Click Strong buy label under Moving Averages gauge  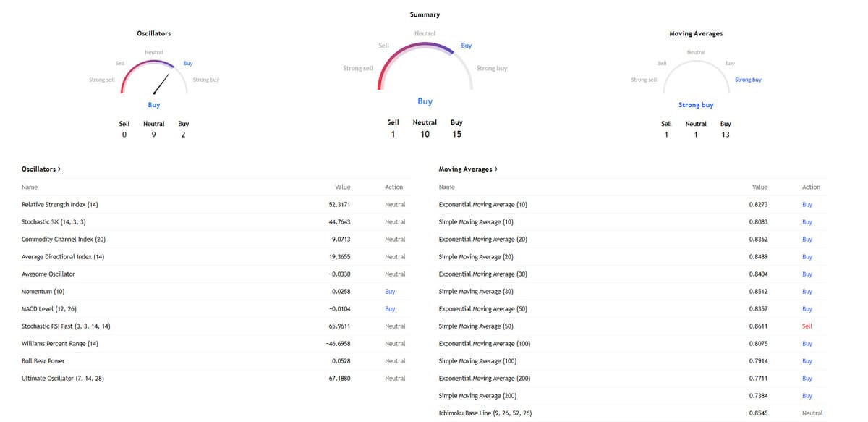(x=696, y=105)
